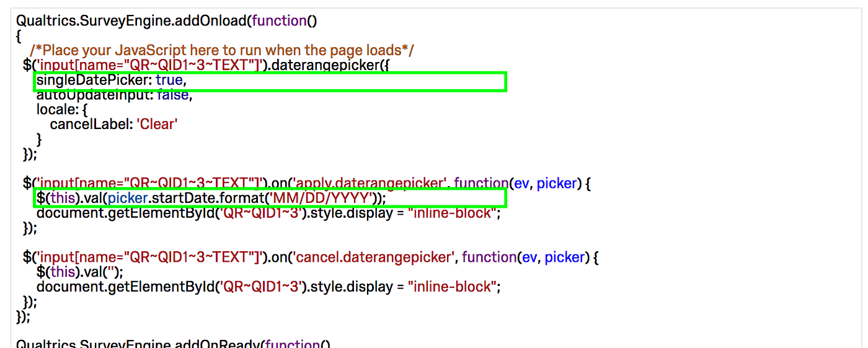Click the autoUpdateInput property name
This screenshot has width=868, height=348.
click(94, 95)
